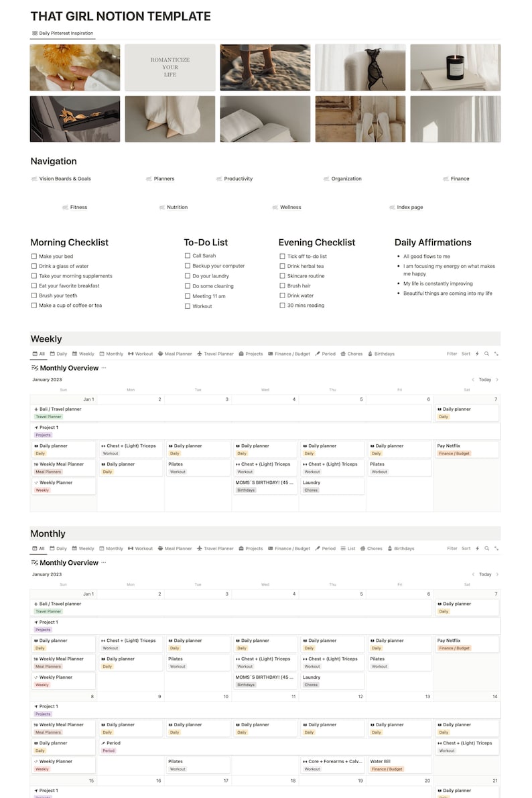Image resolution: width=532 pixels, height=798 pixels.
Task: Open 'Pay Netflix' event in Weekly calendar
Action: pyautogui.click(x=466, y=450)
